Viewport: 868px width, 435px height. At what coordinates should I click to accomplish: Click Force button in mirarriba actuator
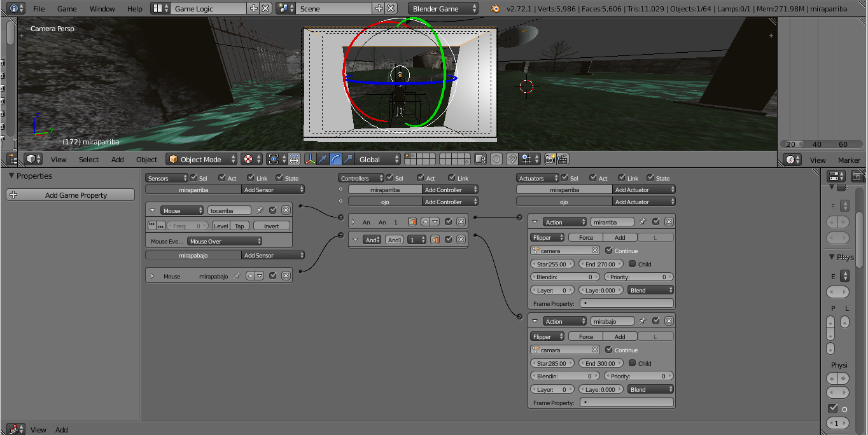[x=586, y=237]
